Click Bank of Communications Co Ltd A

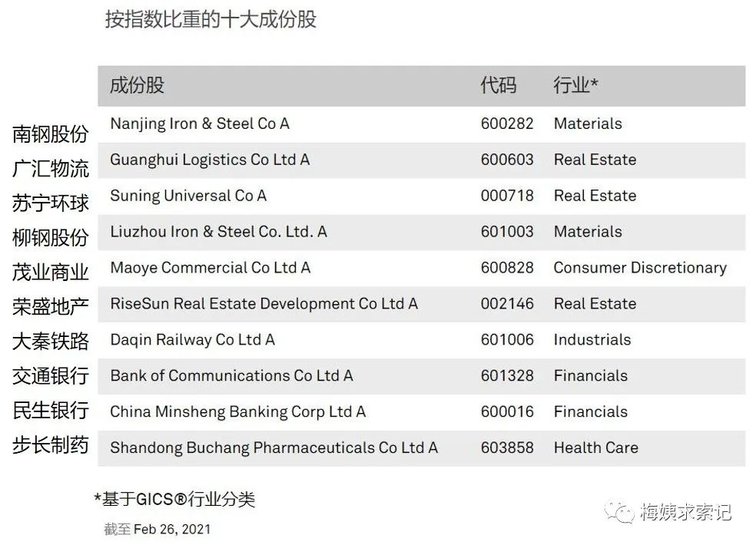tap(231, 376)
